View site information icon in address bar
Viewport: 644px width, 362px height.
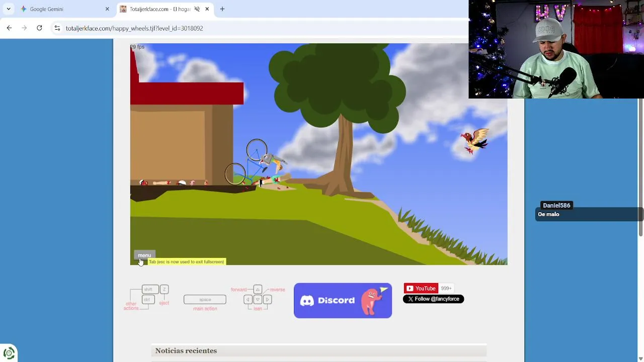pyautogui.click(x=57, y=28)
